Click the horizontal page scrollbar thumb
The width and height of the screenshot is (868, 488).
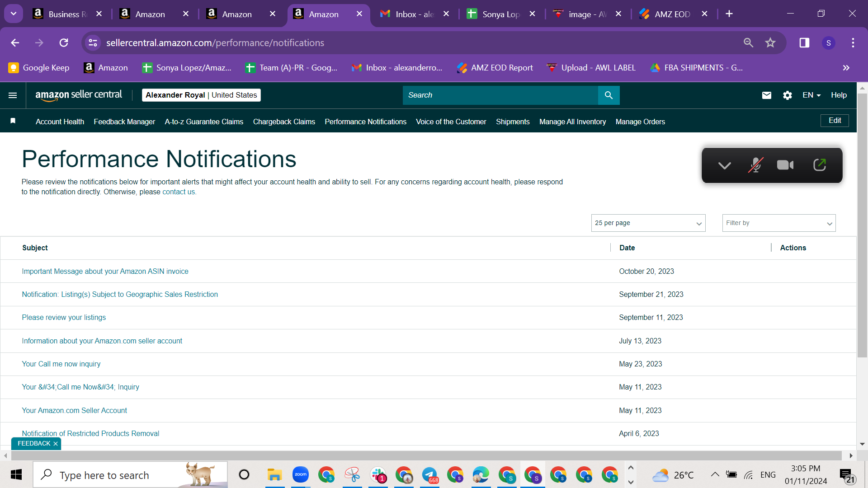[x=425, y=455]
